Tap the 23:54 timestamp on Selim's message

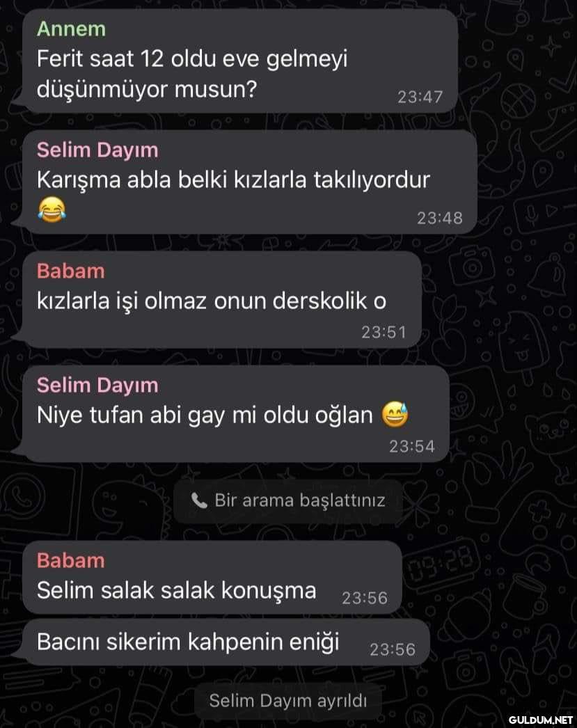point(412,446)
